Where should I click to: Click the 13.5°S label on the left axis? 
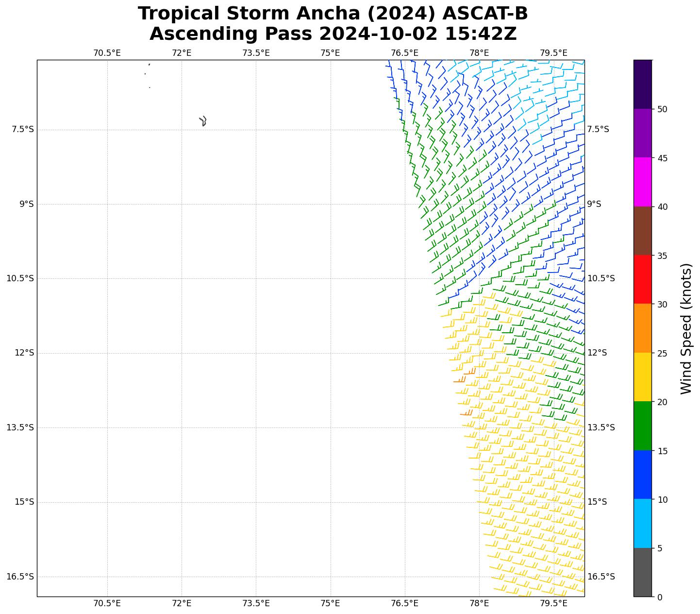click(20, 427)
